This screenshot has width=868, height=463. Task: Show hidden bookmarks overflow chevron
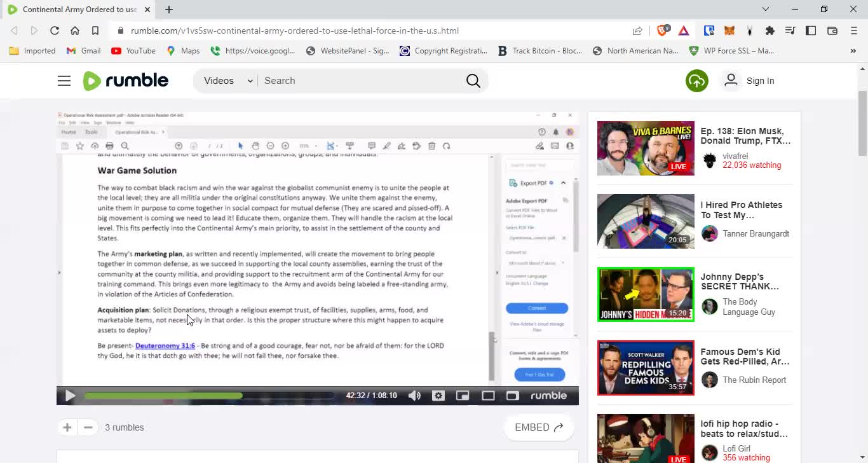(853, 51)
